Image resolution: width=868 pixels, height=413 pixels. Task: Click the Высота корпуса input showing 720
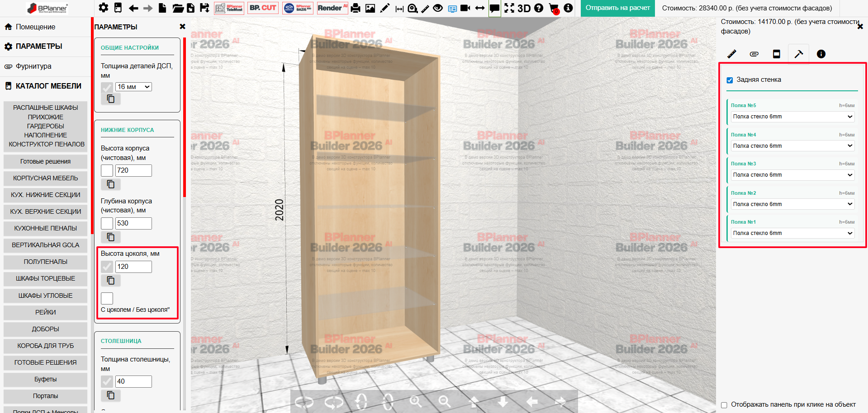point(133,170)
